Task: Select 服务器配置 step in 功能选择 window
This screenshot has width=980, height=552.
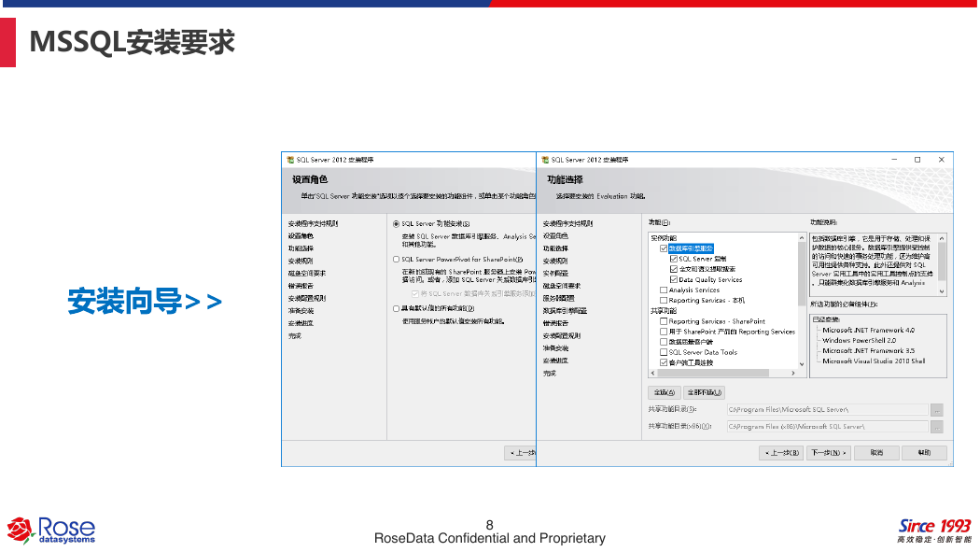Action: 558,299
